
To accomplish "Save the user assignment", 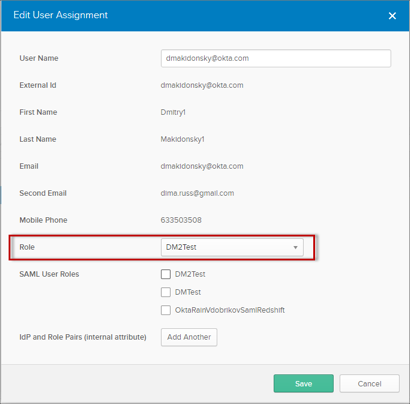I will 304,384.
